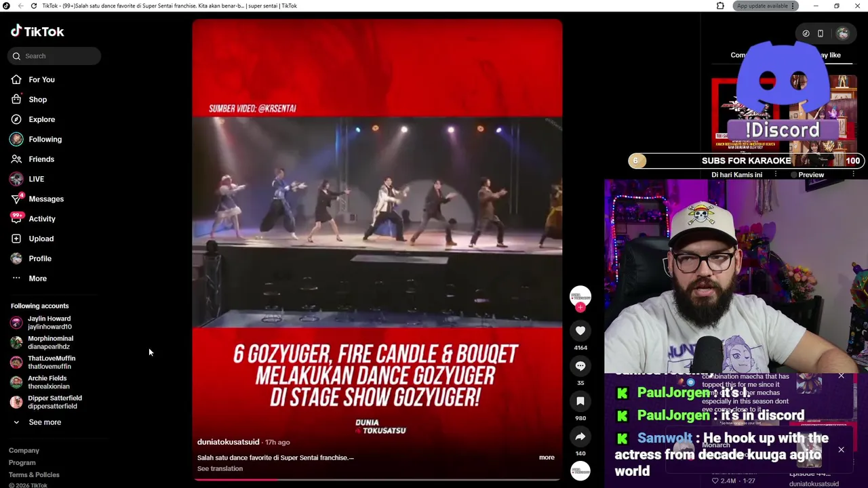Open the LIVE section
The image size is (868, 488).
pyautogui.click(x=36, y=179)
